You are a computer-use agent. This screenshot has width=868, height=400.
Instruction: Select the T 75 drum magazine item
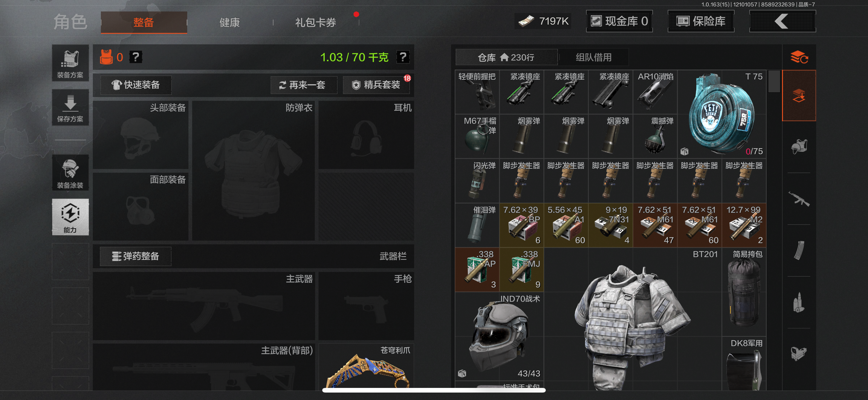click(x=721, y=114)
